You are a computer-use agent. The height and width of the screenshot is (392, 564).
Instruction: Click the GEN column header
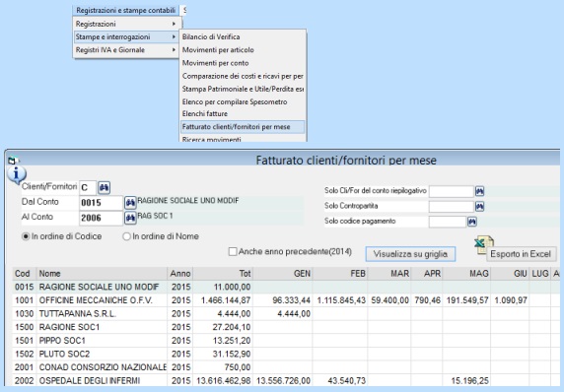[283, 274]
